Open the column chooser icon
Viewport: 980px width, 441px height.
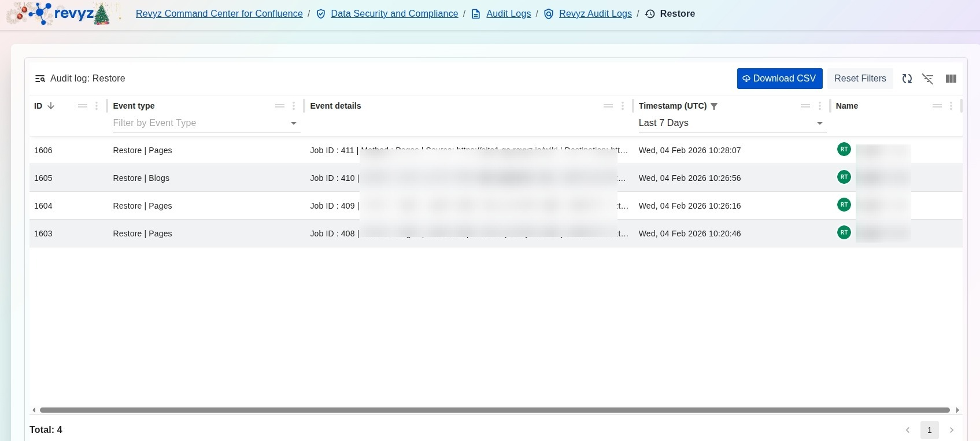[951, 79]
